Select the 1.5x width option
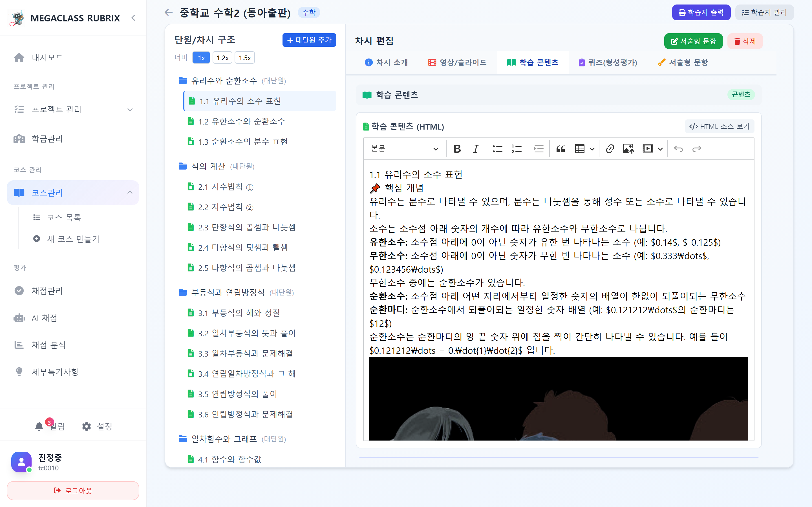The width and height of the screenshot is (812, 507). pyautogui.click(x=245, y=57)
